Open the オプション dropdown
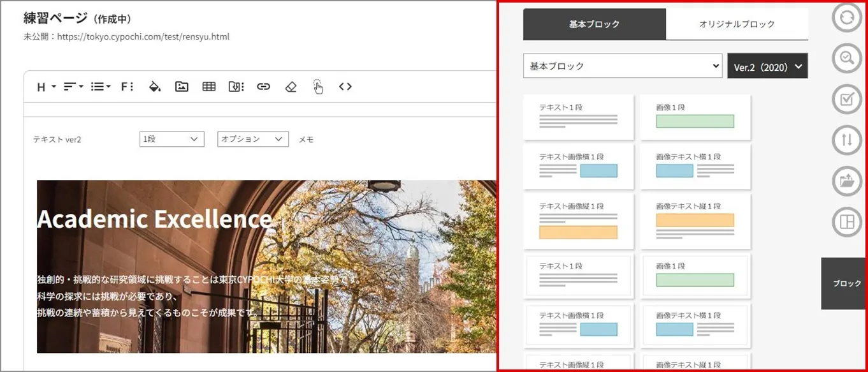This screenshot has height=372, width=868. point(253,139)
